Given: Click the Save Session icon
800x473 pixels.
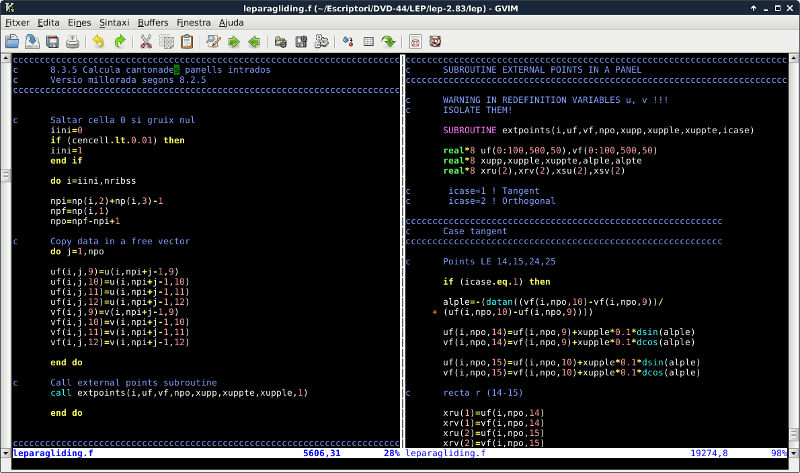Looking at the screenshot, I should coord(301,41).
